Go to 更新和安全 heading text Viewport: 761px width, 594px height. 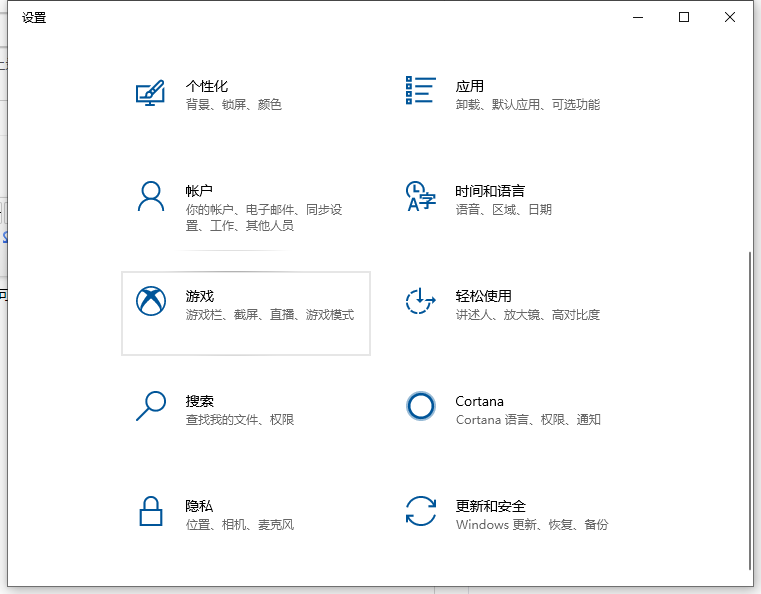(x=490, y=506)
